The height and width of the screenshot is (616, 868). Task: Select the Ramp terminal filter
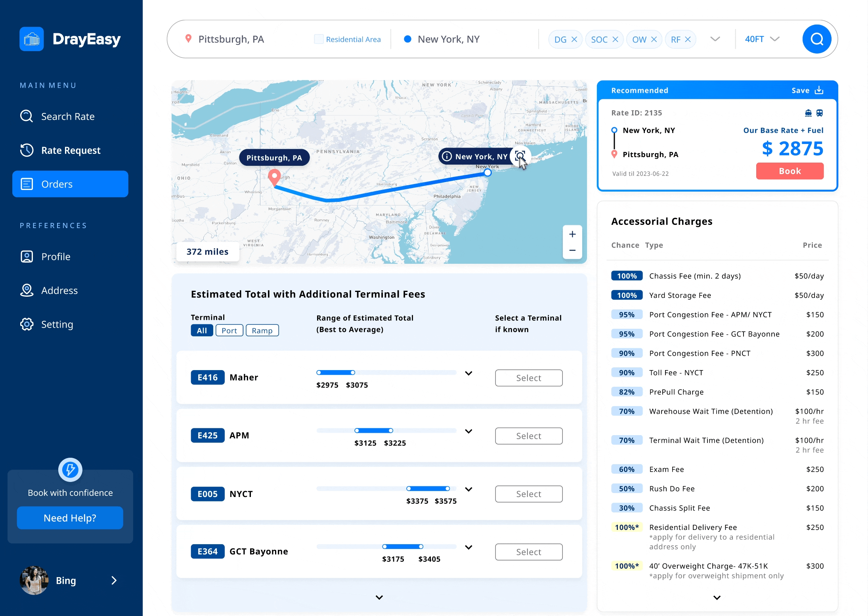pyautogui.click(x=262, y=330)
